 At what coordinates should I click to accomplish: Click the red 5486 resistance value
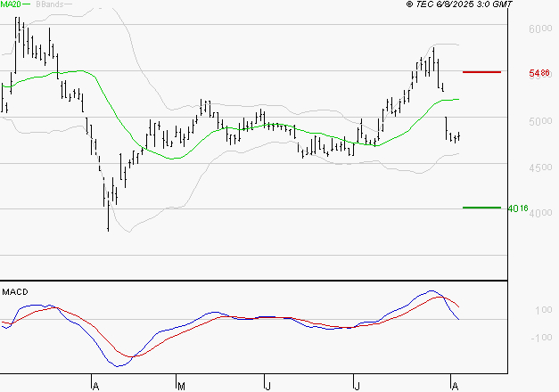pyautogui.click(x=539, y=73)
